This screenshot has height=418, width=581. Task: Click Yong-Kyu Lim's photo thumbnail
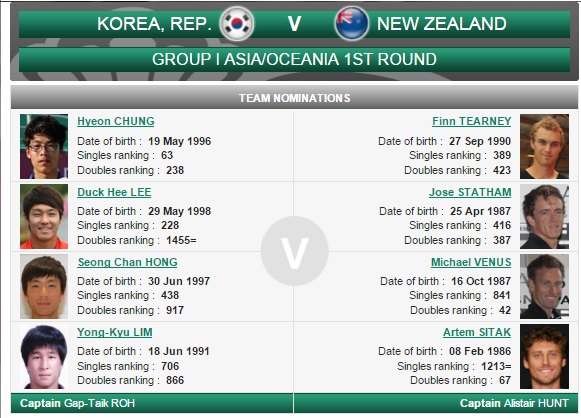[x=44, y=356]
